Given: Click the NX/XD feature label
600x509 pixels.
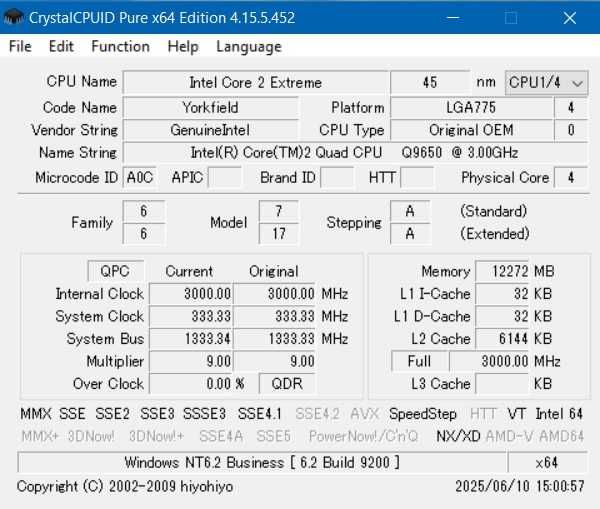Looking at the screenshot, I should [x=458, y=436].
